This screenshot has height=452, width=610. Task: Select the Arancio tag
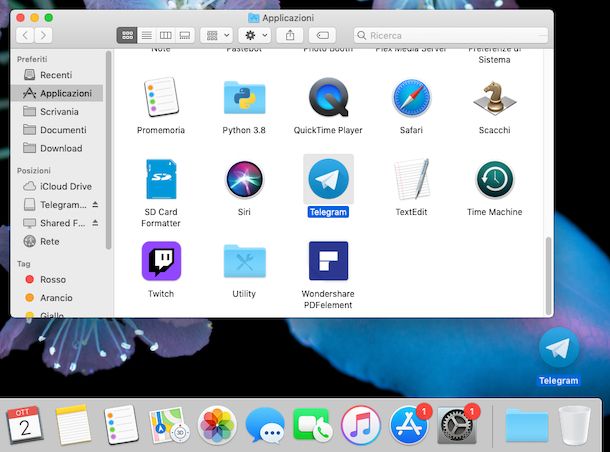click(57, 298)
